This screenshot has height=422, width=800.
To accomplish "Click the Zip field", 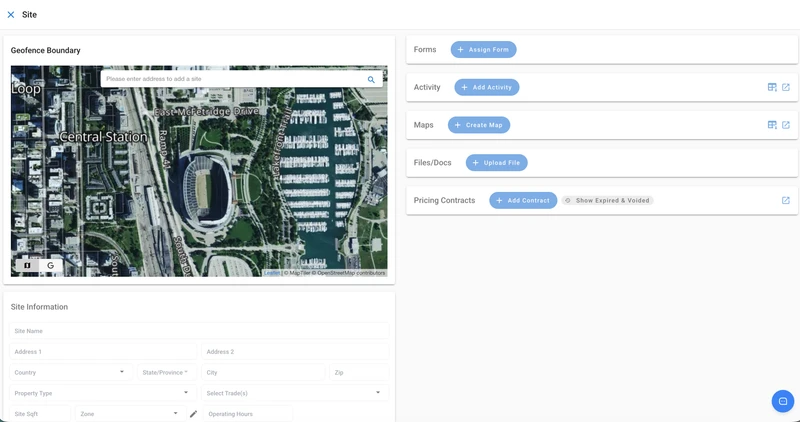I will (359, 373).
